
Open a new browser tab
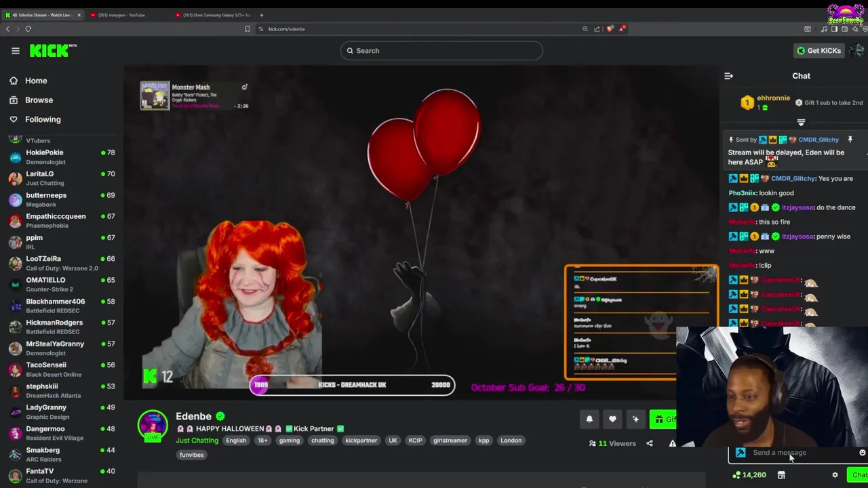pyautogui.click(x=262, y=15)
